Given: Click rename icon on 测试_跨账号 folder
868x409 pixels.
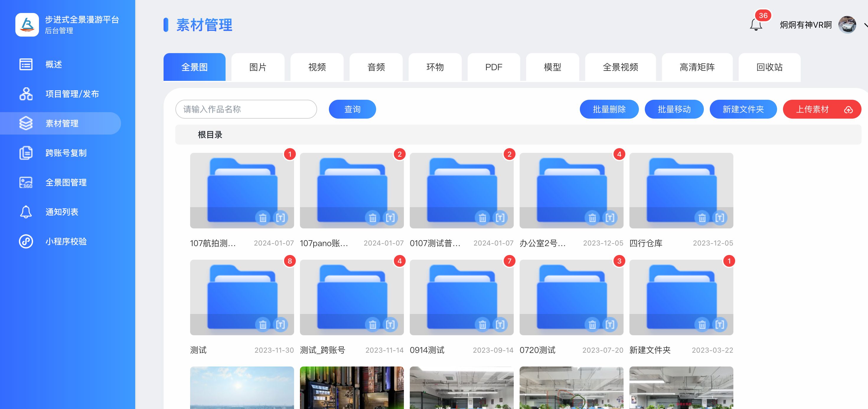Looking at the screenshot, I should 390,325.
